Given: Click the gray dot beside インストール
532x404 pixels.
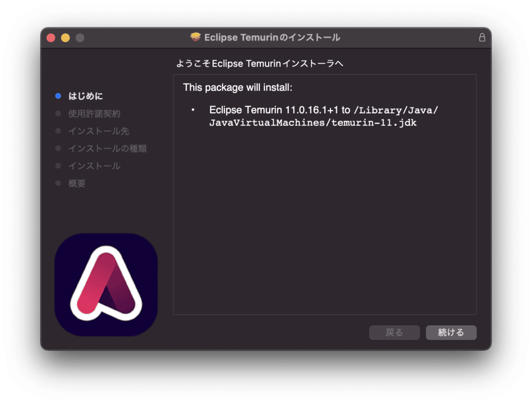Looking at the screenshot, I should [58, 166].
